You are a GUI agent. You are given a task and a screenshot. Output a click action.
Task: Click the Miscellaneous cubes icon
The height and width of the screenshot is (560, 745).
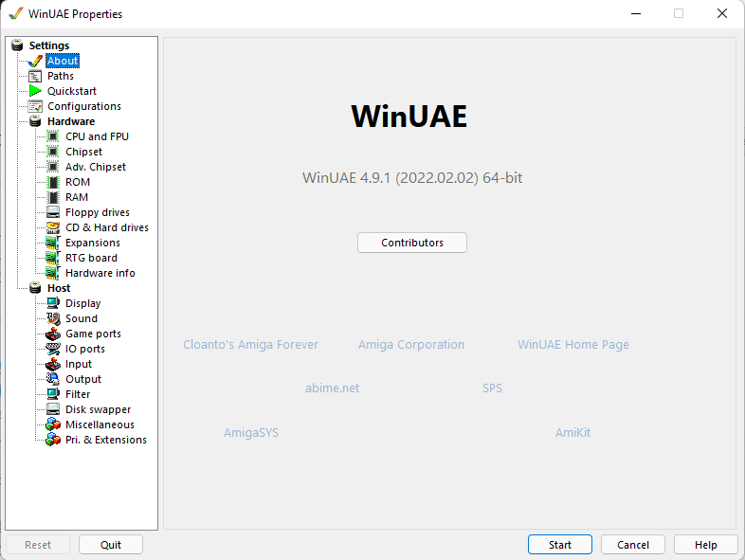pos(53,425)
